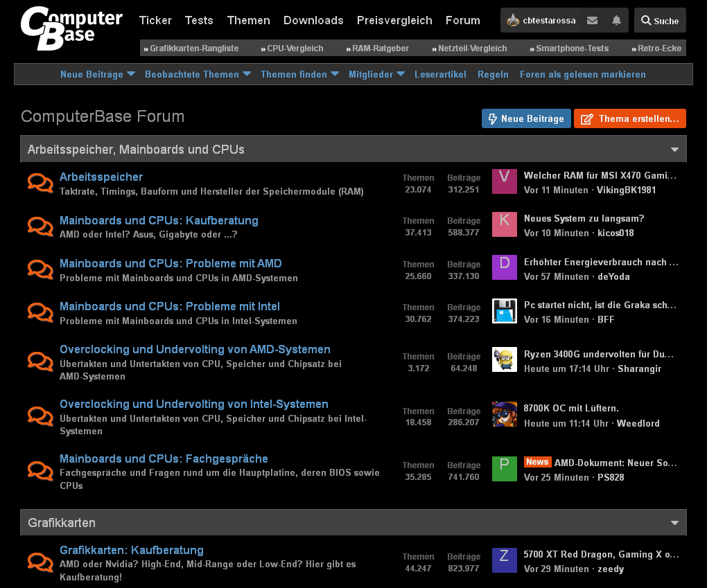Click the Suche search button
The height and width of the screenshot is (588, 707).
click(660, 20)
